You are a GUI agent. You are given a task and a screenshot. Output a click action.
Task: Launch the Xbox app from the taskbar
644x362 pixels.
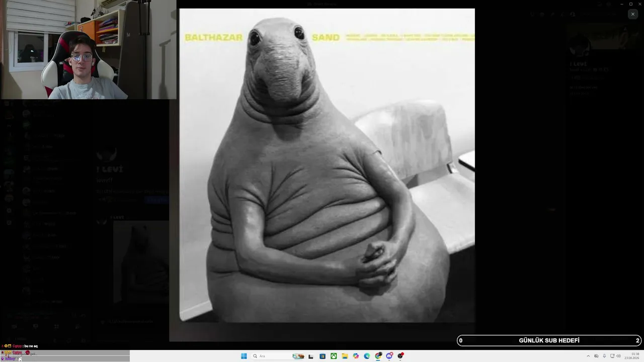(334, 356)
